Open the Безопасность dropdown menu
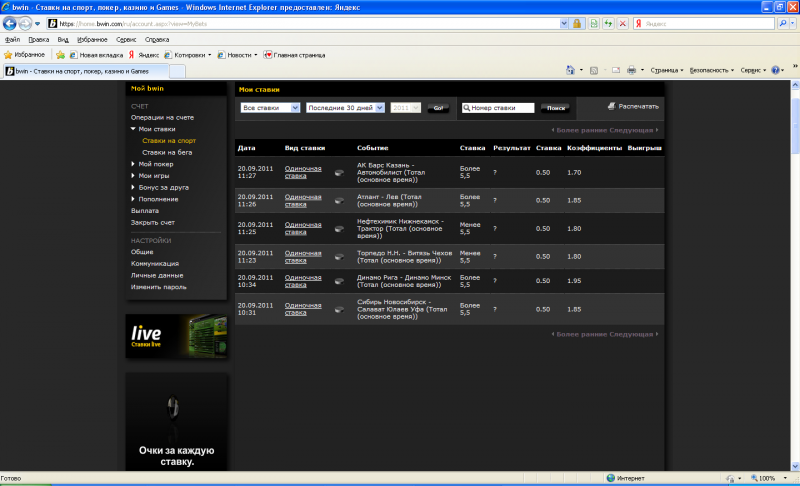The height and width of the screenshot is (486, 800). click(x=711, y=70)
